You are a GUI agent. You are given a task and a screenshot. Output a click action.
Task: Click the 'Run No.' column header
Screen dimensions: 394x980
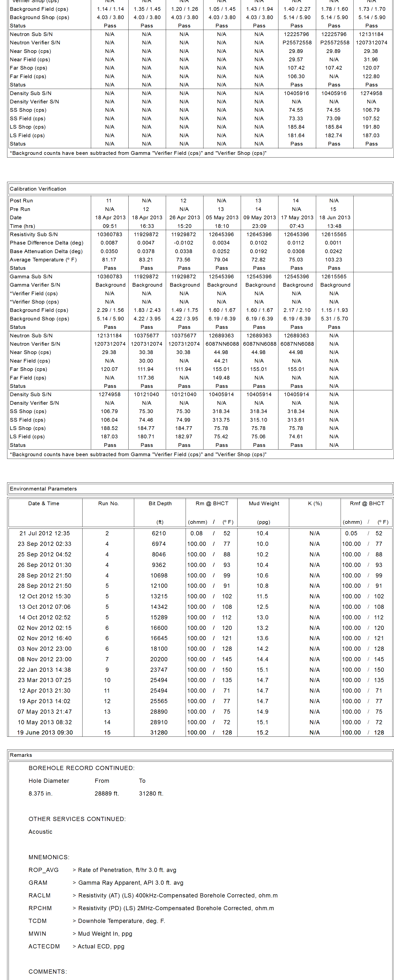[x=108, y=503]
